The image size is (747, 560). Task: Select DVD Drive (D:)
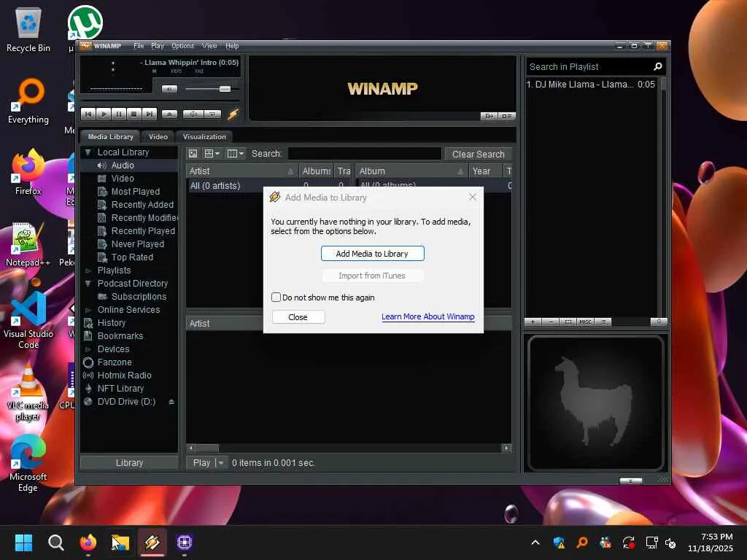[x=126, y=402]
